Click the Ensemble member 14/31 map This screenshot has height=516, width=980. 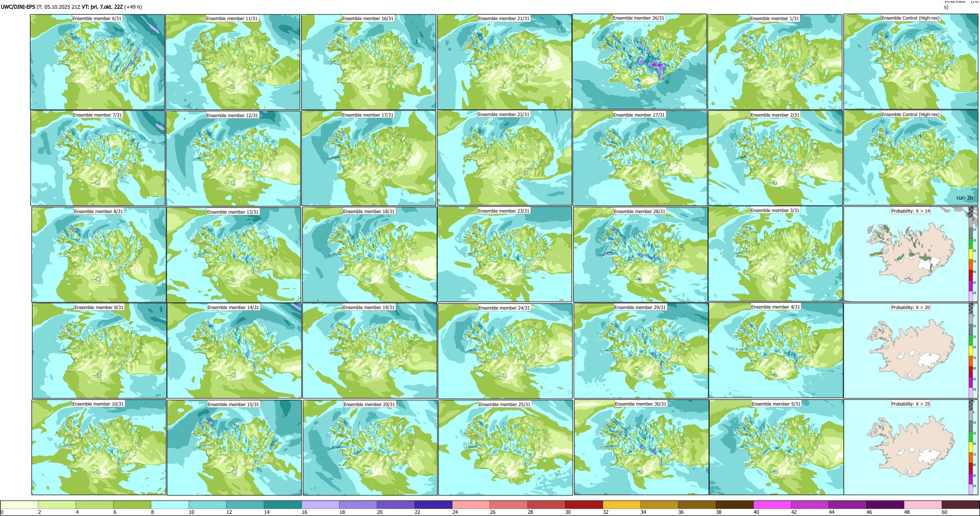(x=234, y=351)
